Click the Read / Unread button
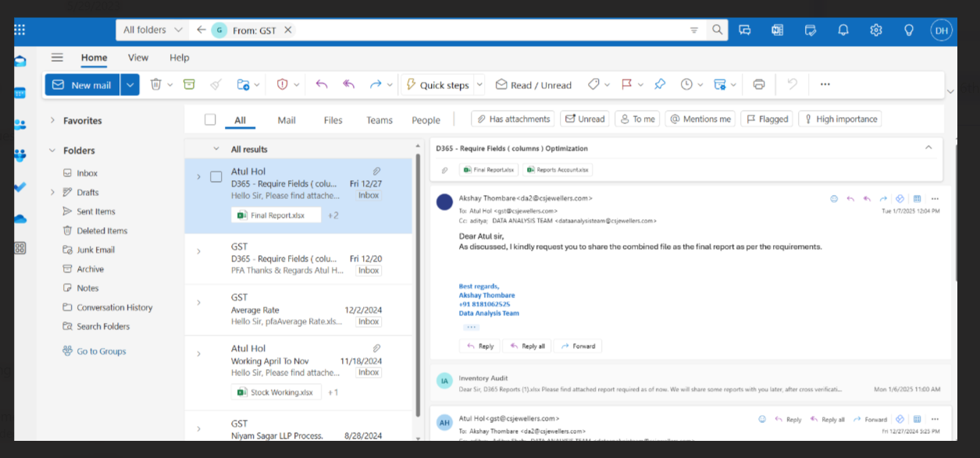Screen dimensions: 980x458 (533, 85)
